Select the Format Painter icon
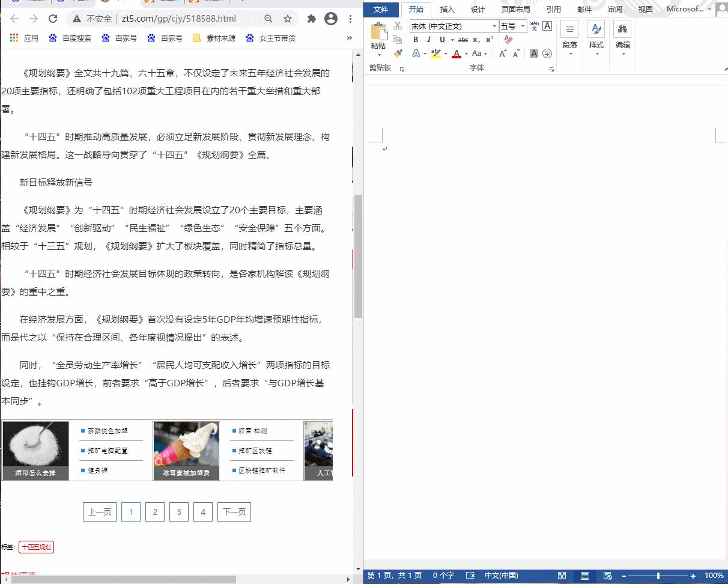 398,53
